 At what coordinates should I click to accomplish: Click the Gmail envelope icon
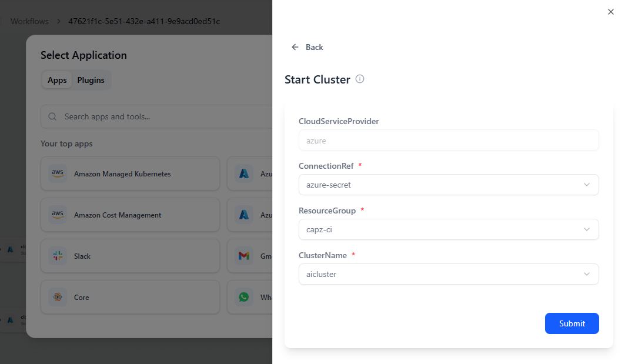(244, 256)
